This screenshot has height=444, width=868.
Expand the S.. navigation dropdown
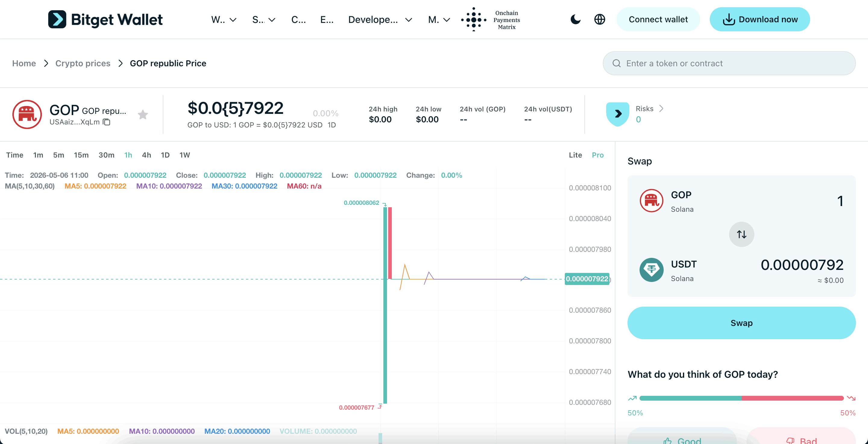pyautogui.click(x=264, y=20)
